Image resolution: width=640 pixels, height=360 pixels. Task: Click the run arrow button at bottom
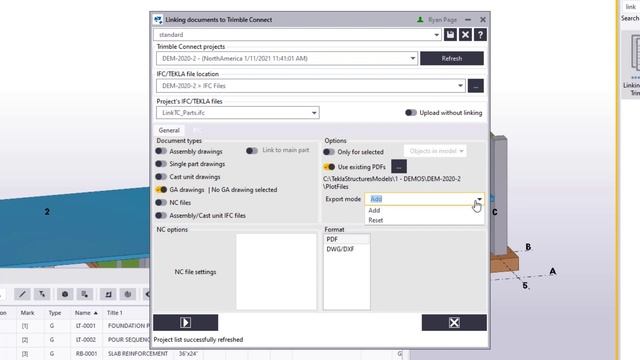point(186,322)
